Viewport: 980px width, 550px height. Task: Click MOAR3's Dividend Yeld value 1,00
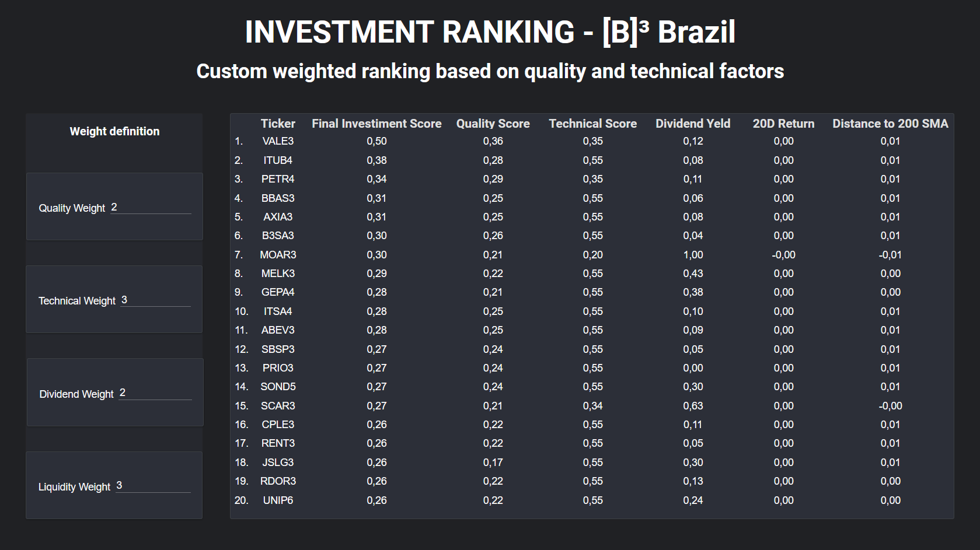693,255
